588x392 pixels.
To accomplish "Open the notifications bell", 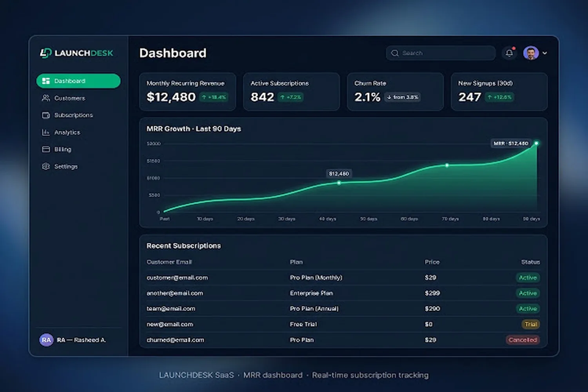I will click(x=509, y=53).
